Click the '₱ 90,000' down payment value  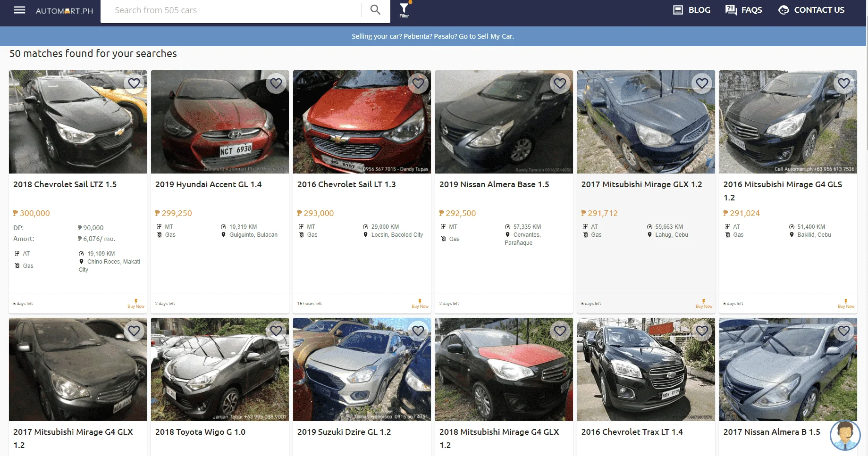tap(91, 228)
